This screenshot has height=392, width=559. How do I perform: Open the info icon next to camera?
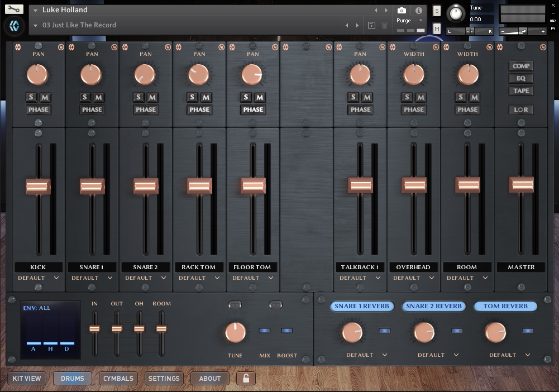[x=418, y=11]
